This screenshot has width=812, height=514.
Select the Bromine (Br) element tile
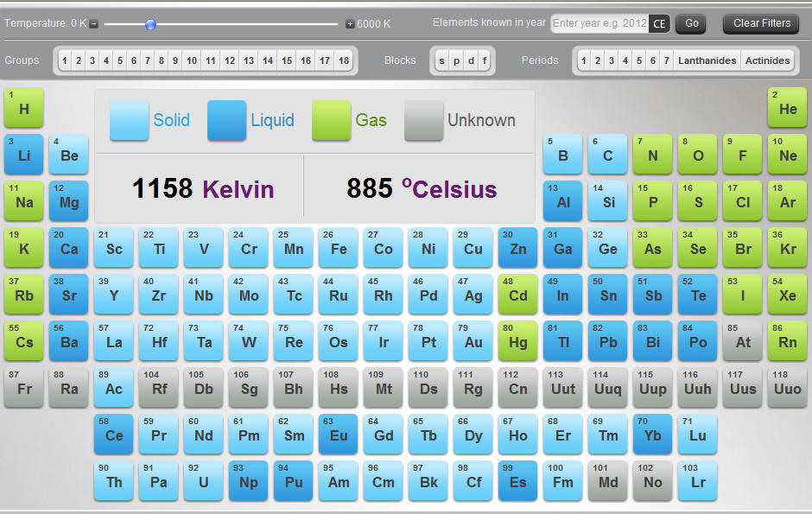point(743,247)
